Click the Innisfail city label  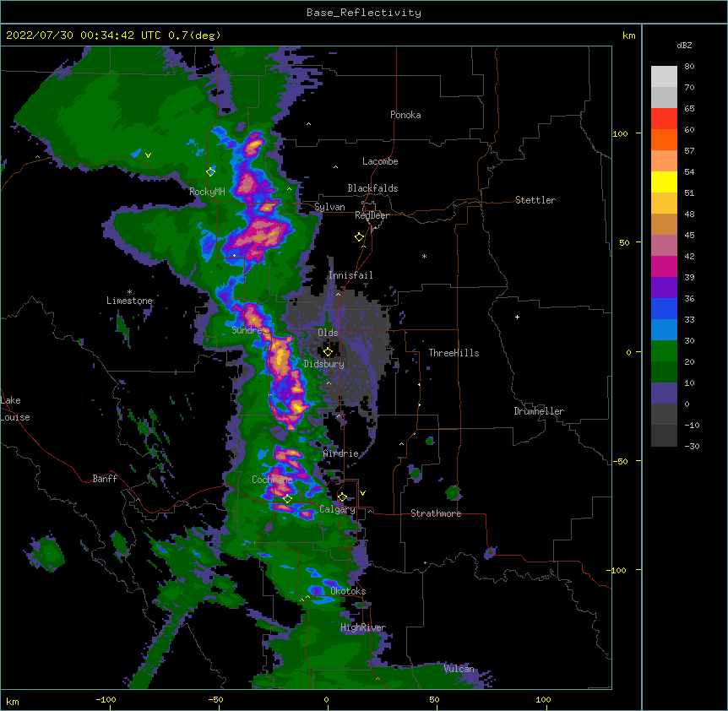(x=350, y=275)
